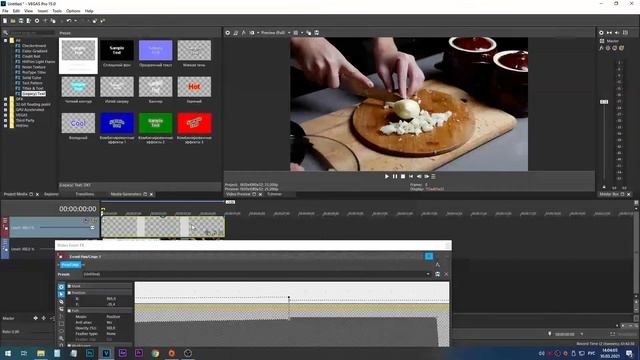Select the Oval mask tool in Pan/Crop
Viewport: 640px width, 360px height.
(61, 331)
